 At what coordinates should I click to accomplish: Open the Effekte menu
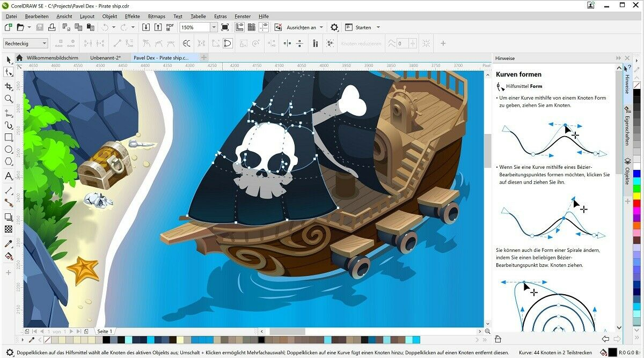click(x=132, y=16)
